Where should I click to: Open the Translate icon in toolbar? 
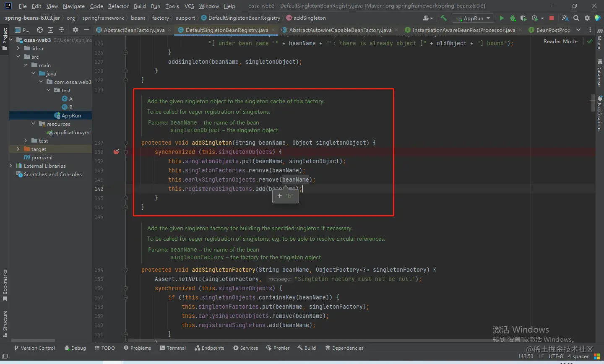click(565, 18)
